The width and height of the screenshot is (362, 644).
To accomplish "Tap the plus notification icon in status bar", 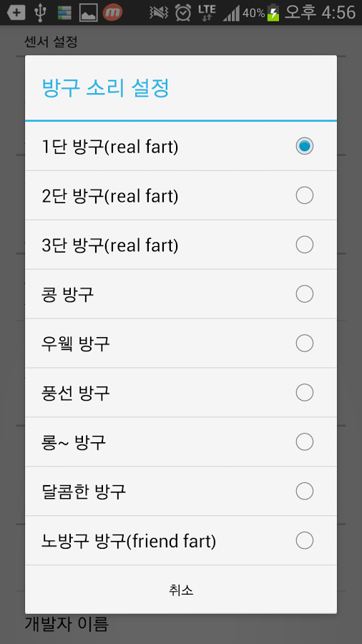I will click(16, 13).
